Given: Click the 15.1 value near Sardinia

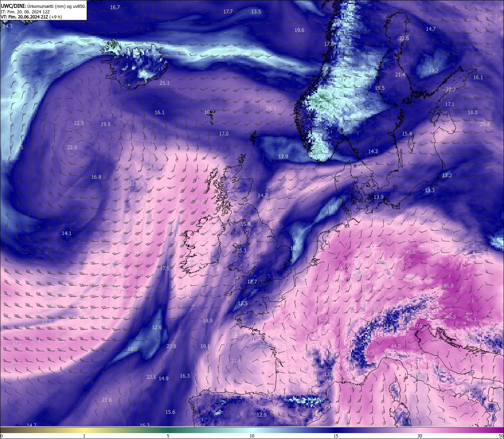Looking at the screenshot, I should click(x=406, y=422).
